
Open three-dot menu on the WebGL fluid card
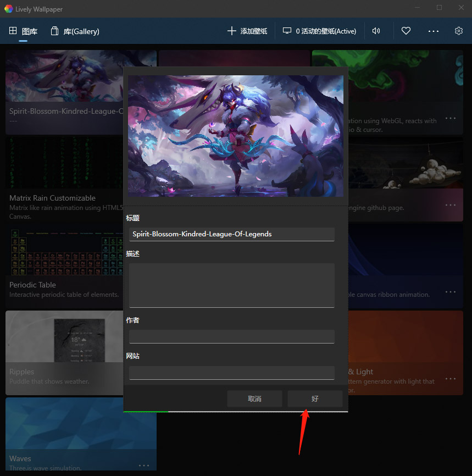(x=451, y=118)
